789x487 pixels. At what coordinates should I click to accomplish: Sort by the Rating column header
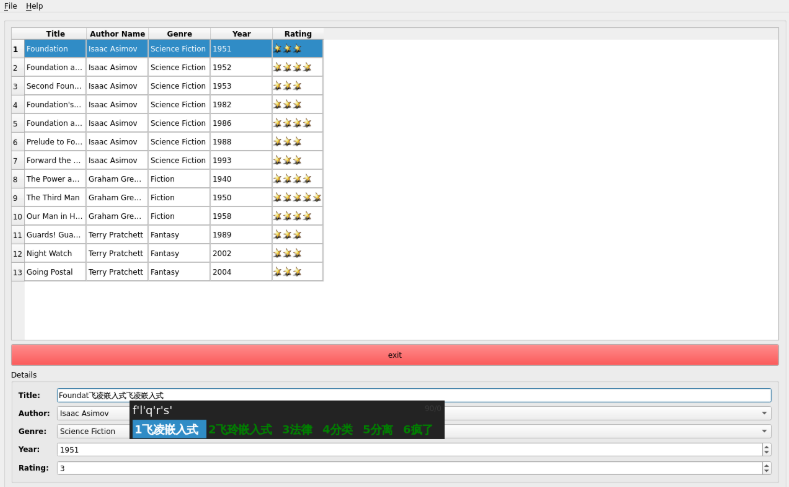(x=297, y=34)
